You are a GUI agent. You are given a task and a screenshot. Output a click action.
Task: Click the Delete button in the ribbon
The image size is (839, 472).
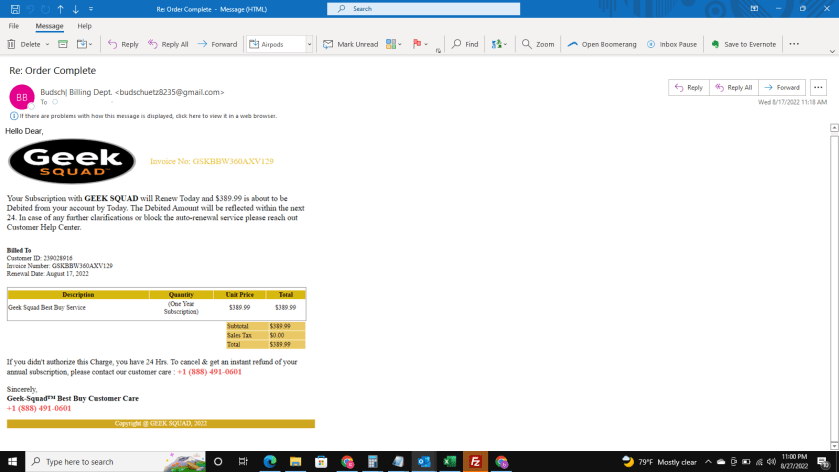point(25,44)
